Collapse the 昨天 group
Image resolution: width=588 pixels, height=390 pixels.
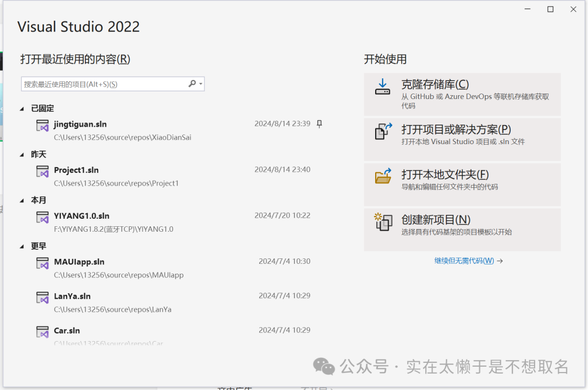[x=22, y=154]
